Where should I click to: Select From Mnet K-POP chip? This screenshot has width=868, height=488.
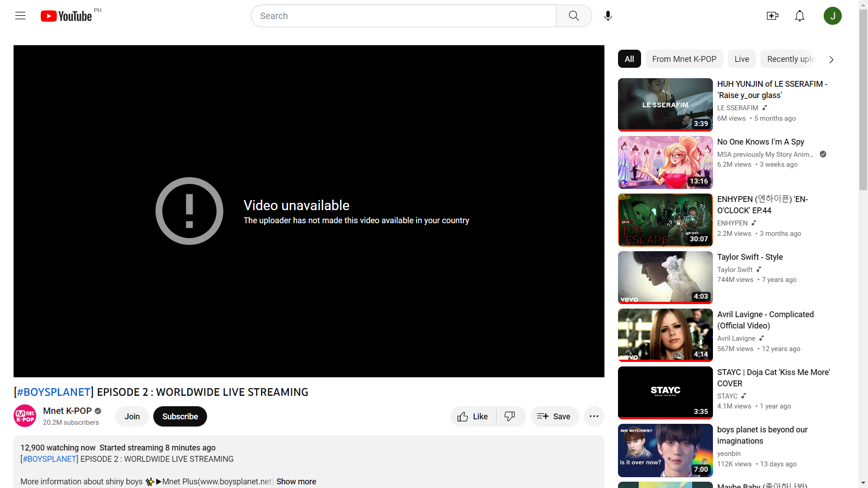coord(684,59)
